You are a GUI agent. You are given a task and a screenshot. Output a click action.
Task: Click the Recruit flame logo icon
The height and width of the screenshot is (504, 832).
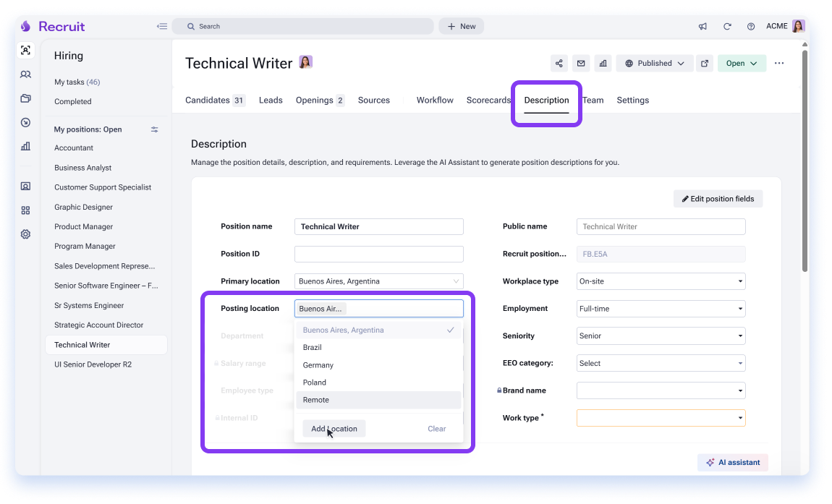pyautogui.click(x=25, y=26)
